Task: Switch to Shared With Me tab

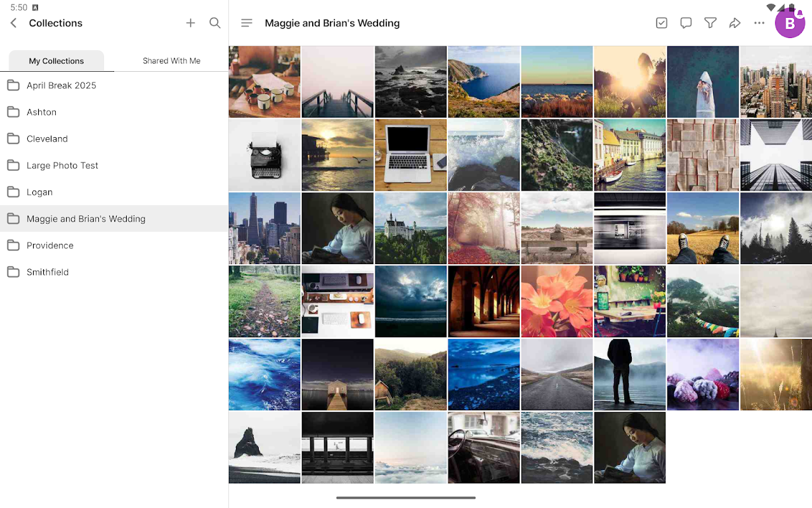Action: coord(171,61)
